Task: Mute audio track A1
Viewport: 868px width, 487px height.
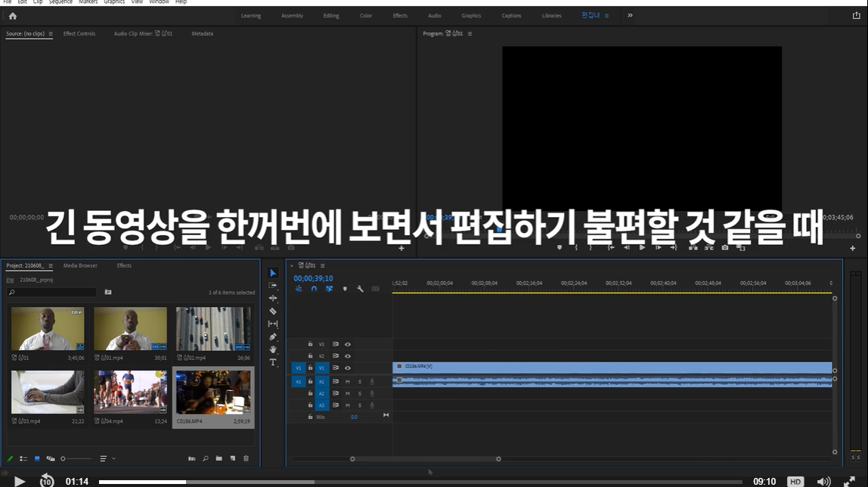Action: pyautogui.click(x=348, y=381)
